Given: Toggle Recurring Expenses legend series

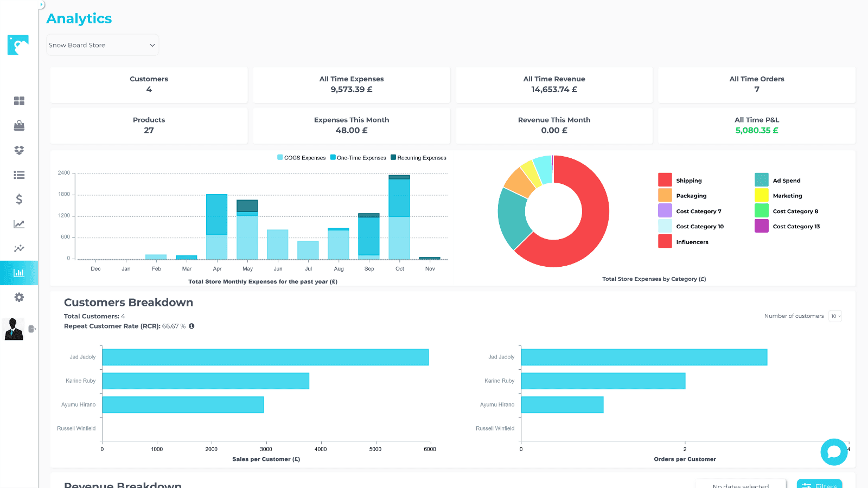Looking at the screenshot, I should click(418, 158).
